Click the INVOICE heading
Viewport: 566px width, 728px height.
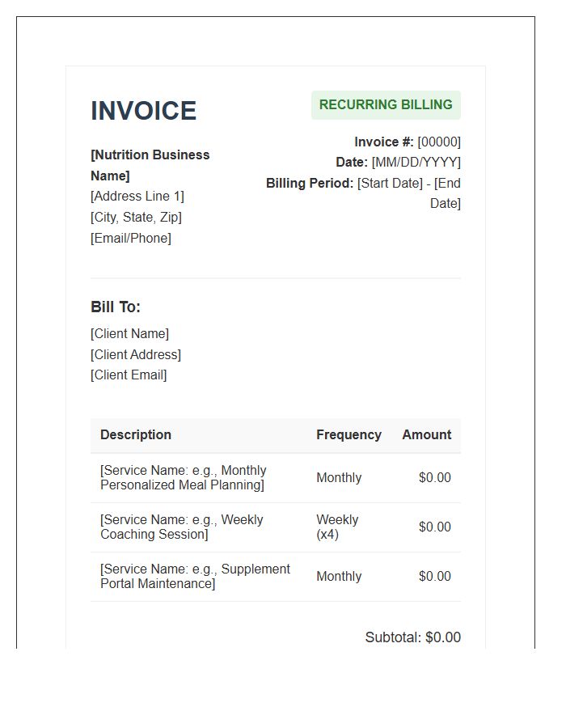tap(143, 111)
